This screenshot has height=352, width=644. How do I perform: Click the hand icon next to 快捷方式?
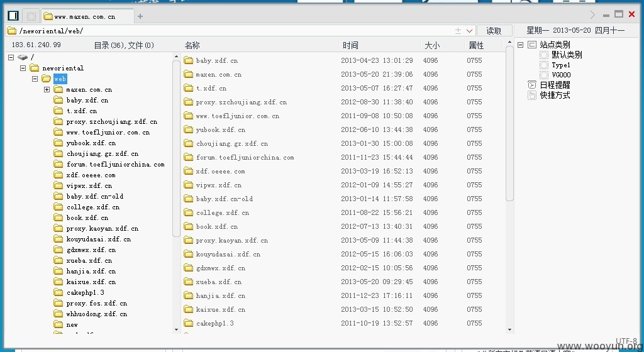532,95
